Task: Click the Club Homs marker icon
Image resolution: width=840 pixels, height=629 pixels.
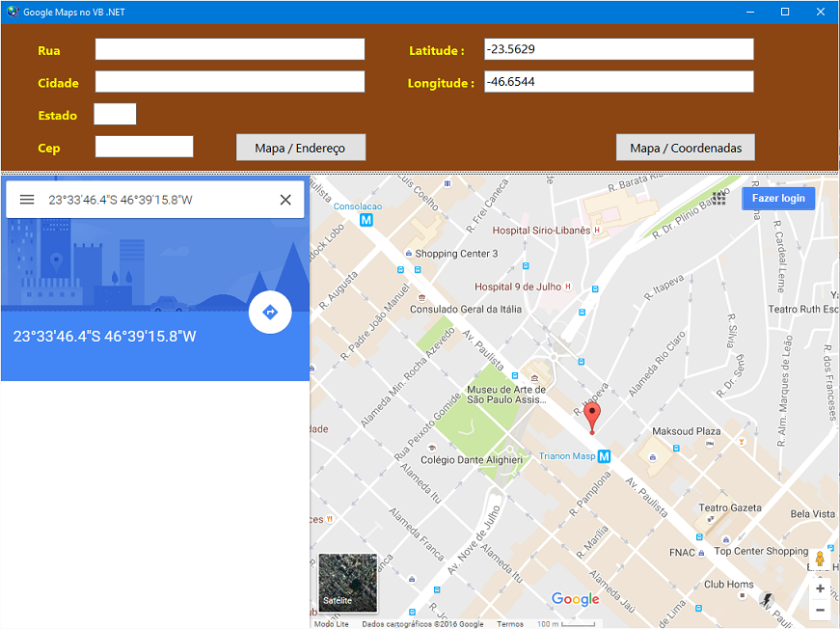Action: pos(742,595)
